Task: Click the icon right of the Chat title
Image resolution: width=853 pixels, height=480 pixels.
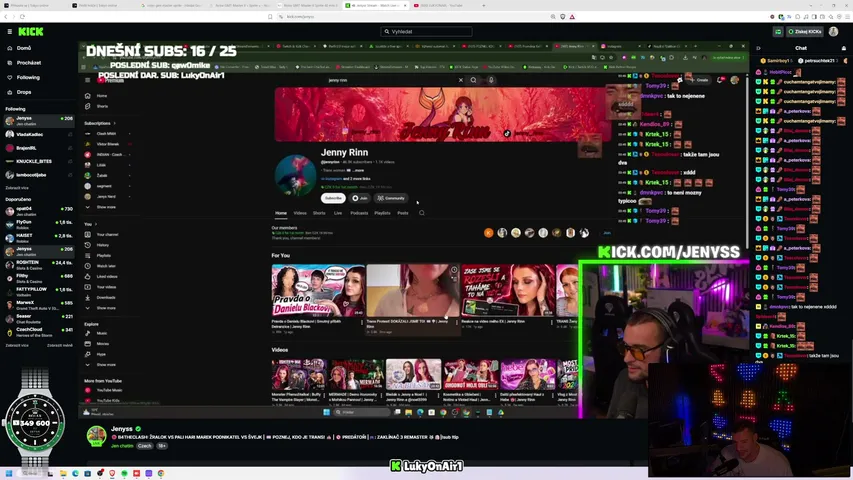Action: pos(843,48)
